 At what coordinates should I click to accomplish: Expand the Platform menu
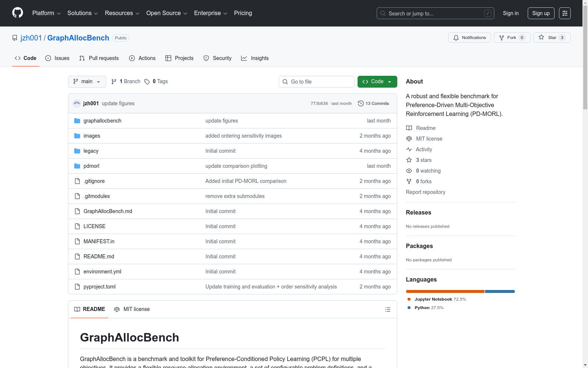click(46, 13)
